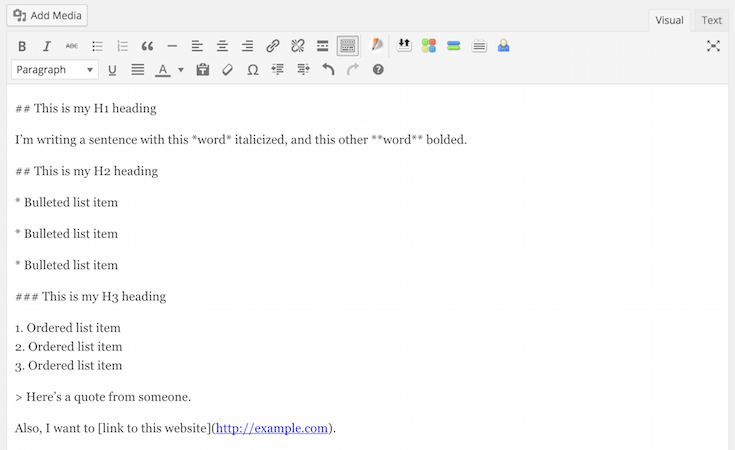Enter distraction-free fullscreen mode
The image size is (735, 450).
pyautogui.click(x=713, y=46)
